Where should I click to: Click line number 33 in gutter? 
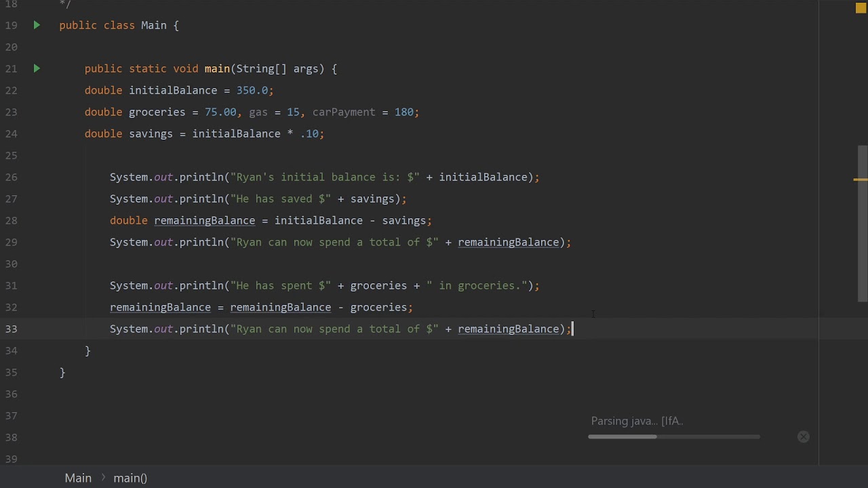(x=11, y=329)
